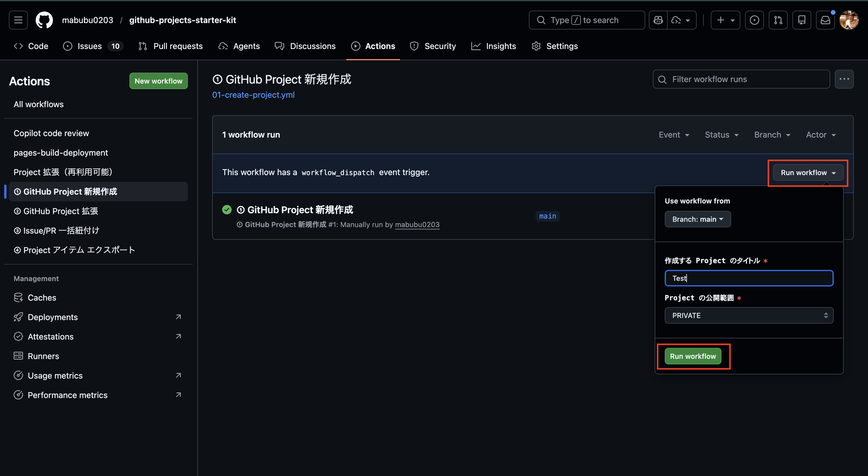Screen dimensions: 868x476
Task: Open the repository Settings tab
Action: [555, 46]
